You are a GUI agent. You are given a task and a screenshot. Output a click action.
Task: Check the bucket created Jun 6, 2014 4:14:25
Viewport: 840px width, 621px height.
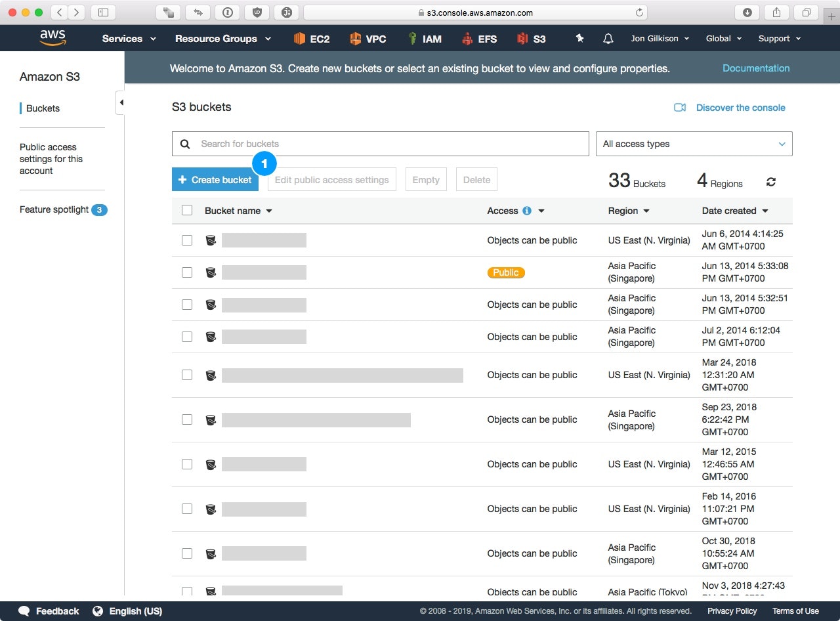187,240
